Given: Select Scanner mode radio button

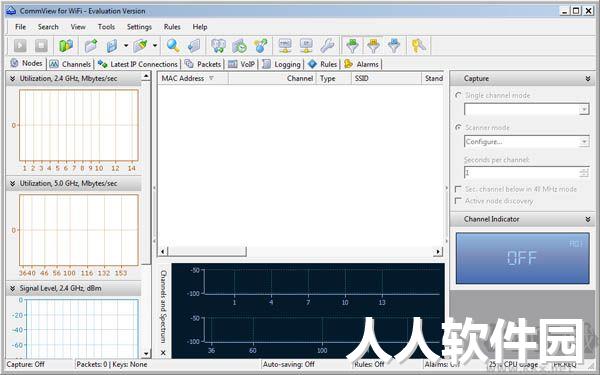Looking at the screenshot, I should 458,127.
